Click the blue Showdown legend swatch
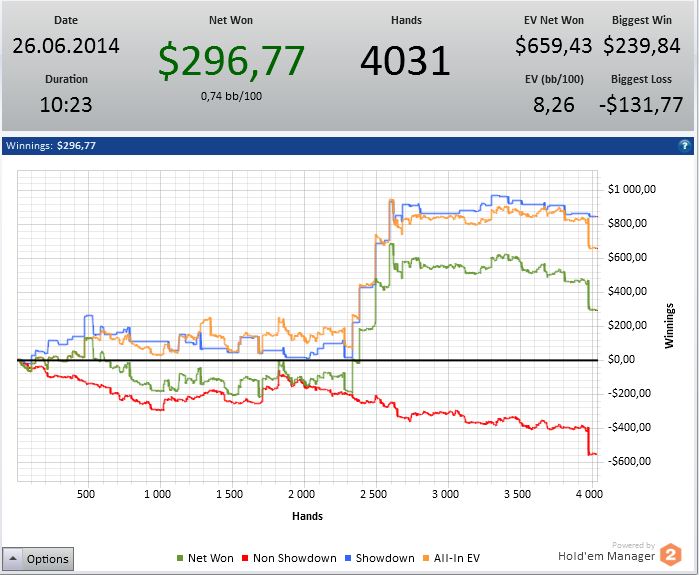This screenshot has width=699, height=575. tap(348, 558)
